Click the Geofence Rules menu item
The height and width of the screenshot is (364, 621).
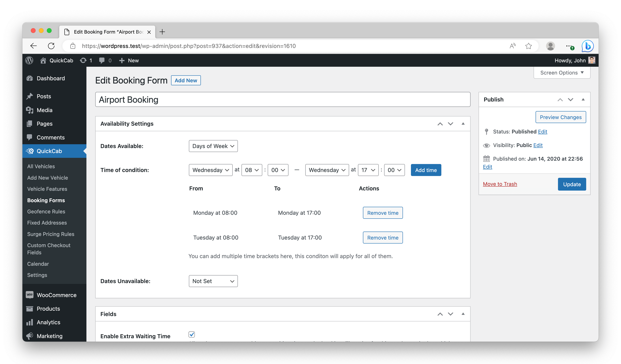pyautogui.click(x=46, y=211)
